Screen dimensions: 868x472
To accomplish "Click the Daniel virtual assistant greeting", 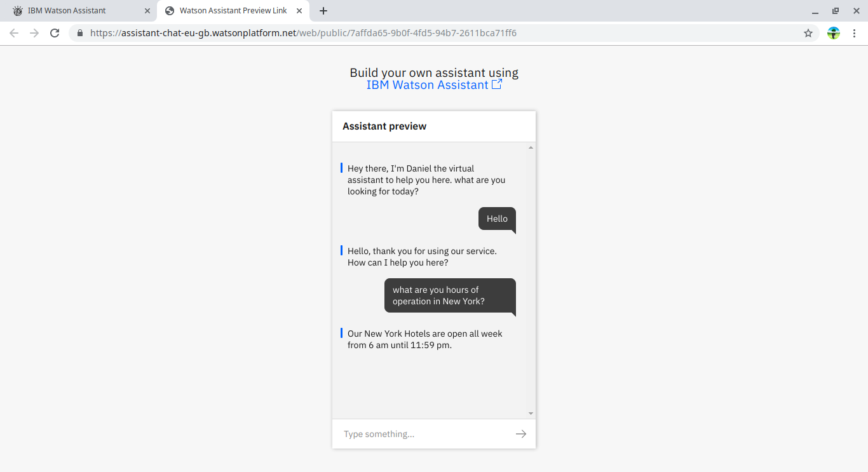I will tap(426, 180).
